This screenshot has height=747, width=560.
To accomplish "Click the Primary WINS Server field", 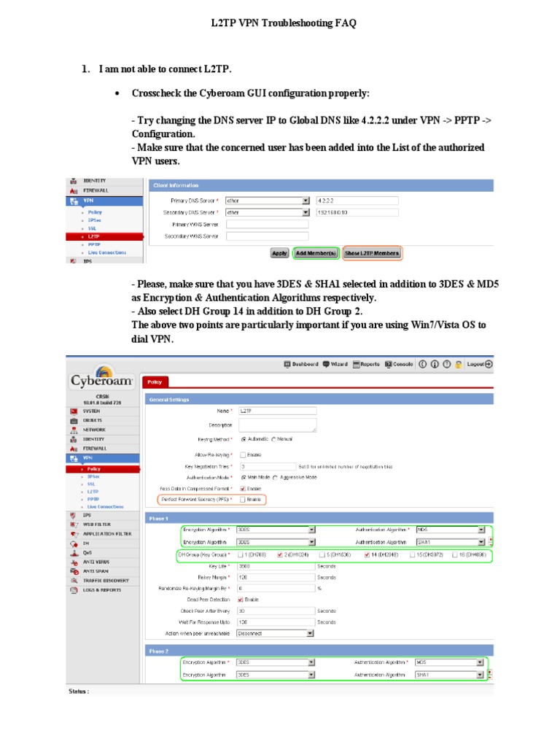I will 267,224.
